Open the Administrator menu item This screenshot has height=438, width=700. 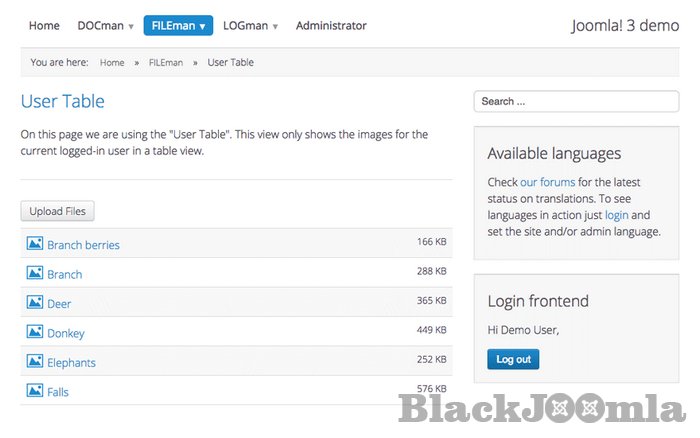point(331,26)
